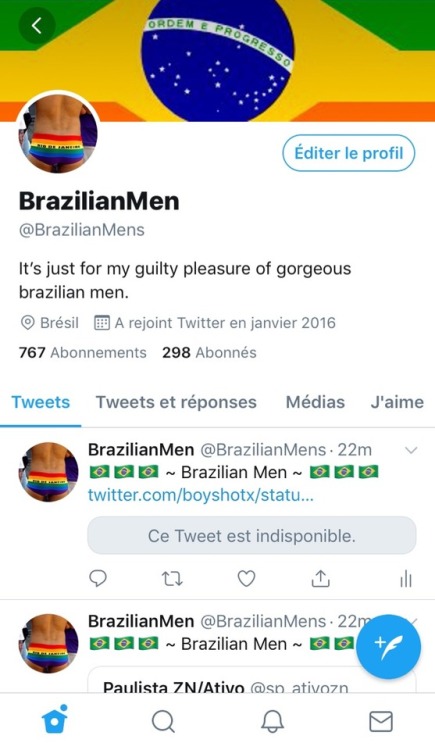Open Search via the magnifier icon
The width and height of the screenshot is (435, 750).
(x=163, y=721)
